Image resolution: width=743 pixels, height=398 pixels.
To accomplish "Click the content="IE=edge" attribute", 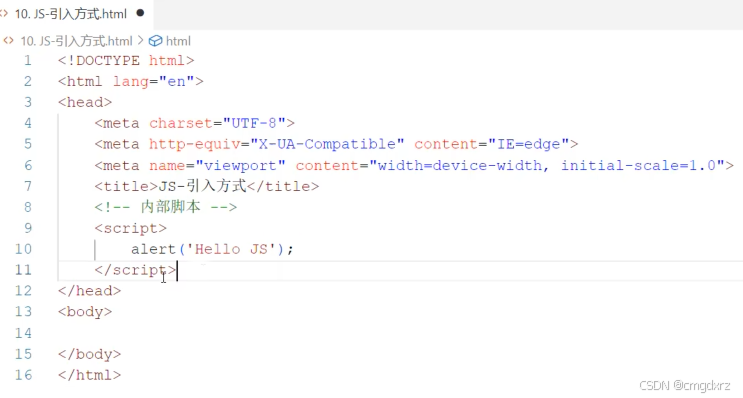I will 492,144.
